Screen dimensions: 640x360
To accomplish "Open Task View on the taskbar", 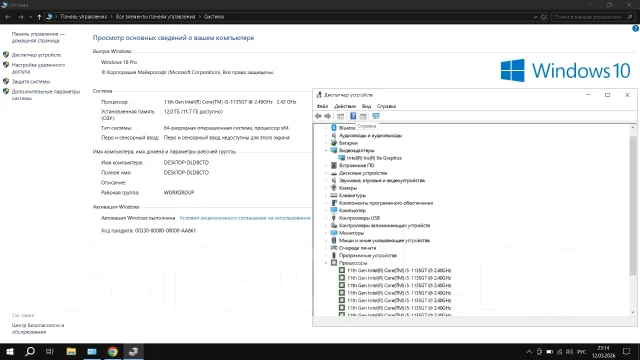I will coord(50,351).
